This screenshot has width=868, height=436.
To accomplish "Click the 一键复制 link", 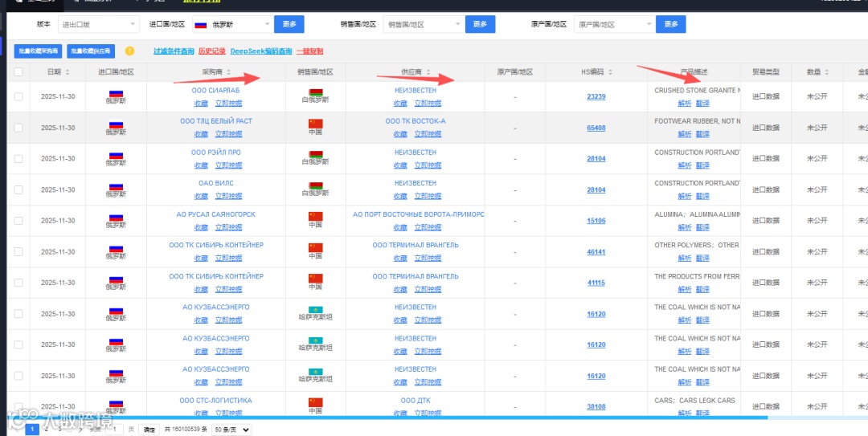I will (x=309, y=51).
